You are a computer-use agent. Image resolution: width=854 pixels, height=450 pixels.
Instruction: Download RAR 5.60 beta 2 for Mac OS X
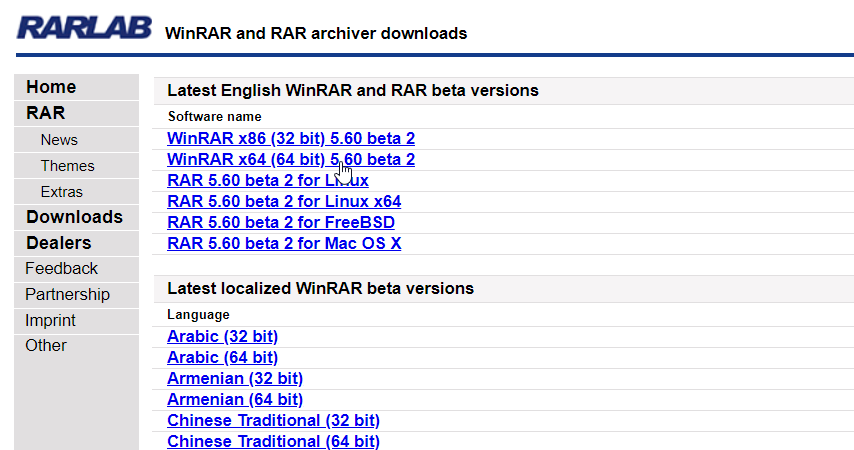pos(284,244)
